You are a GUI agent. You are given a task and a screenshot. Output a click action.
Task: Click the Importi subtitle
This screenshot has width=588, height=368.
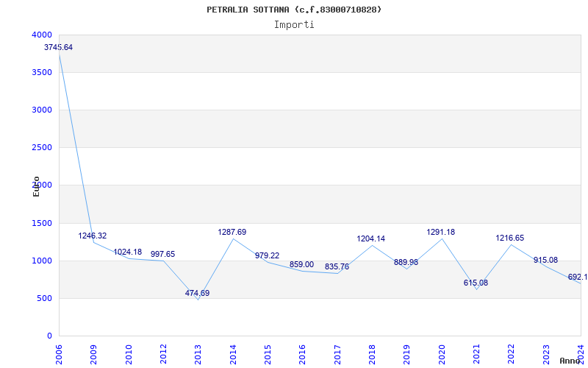(x=294, y=25)
